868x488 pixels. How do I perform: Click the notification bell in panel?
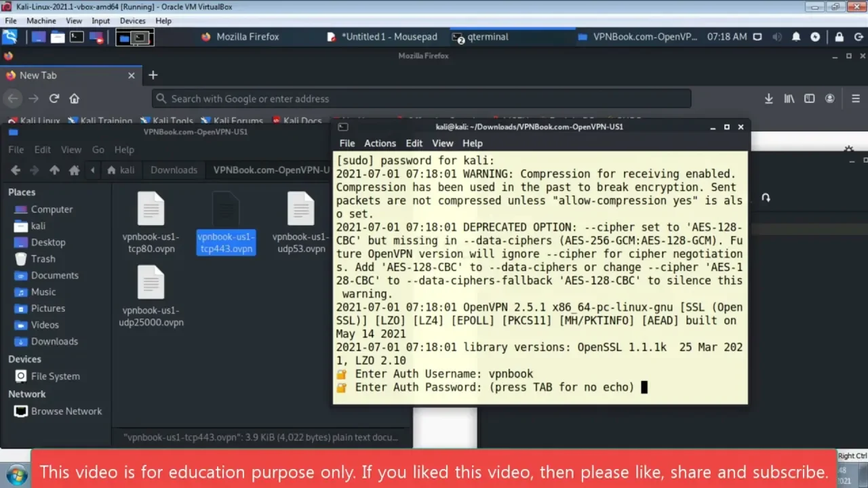796,37
